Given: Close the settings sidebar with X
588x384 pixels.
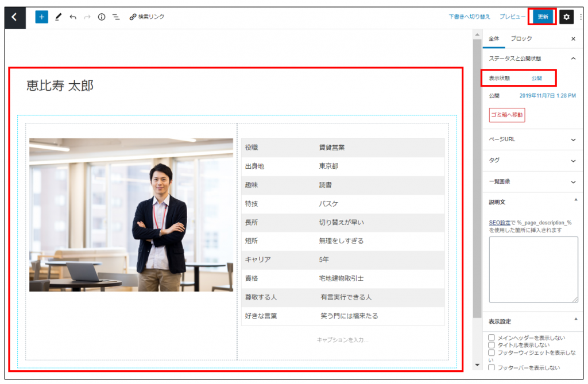Looking at the screenshot, I should click(x=572, y=39).
